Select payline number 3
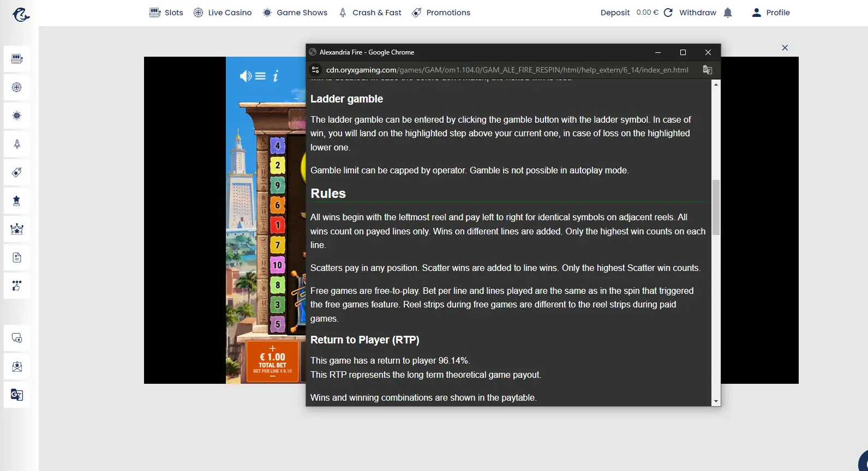Image resolution: width=868 pixels, height=471 pixels. 278,305
